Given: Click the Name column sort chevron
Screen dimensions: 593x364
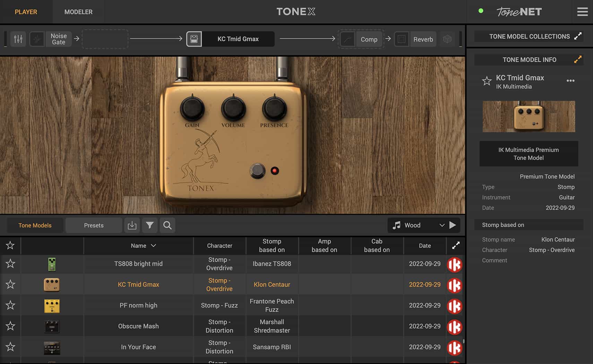Looking at the screenshot, I should point(153,246).
